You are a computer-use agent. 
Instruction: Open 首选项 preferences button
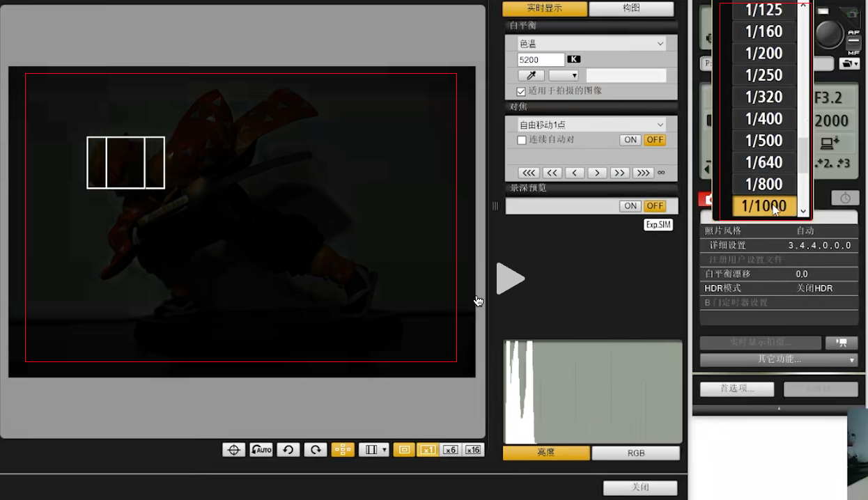pos(737,389)
